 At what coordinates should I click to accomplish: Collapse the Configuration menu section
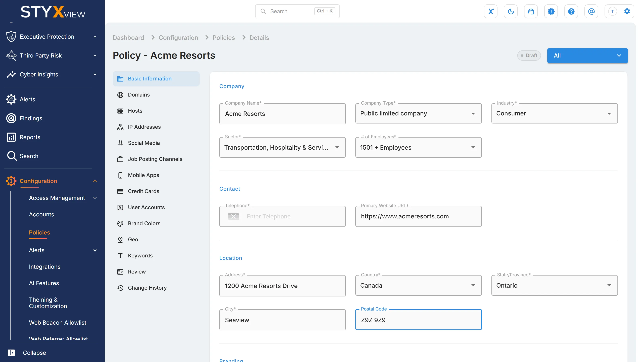(95, 181)
